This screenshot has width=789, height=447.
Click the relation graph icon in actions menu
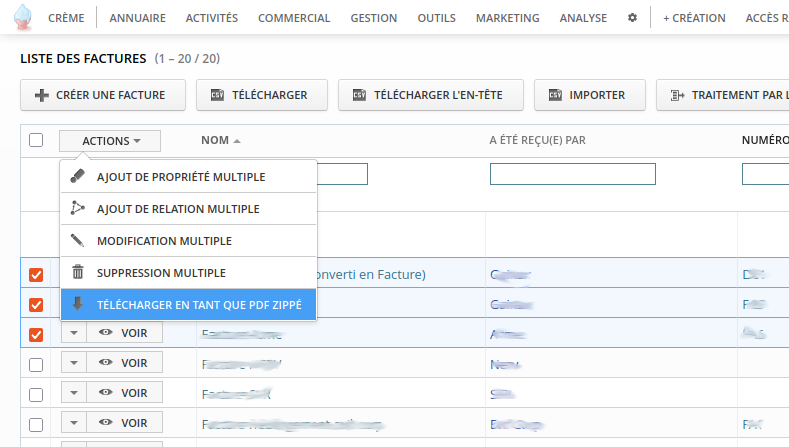coord(78,209)
